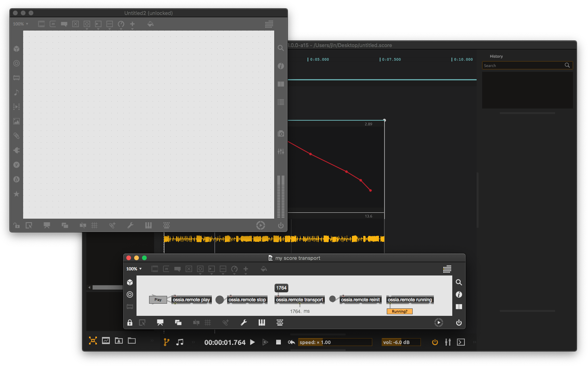The height and width of the screenshot is (366, 588).
Task: Click the bang button before ossia.remote stop
Action: click(x=220, y=300)
